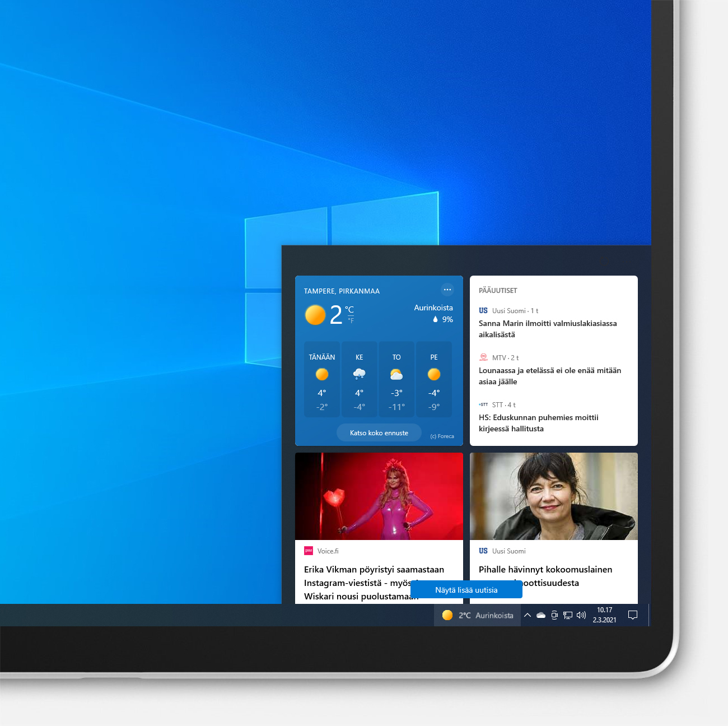Screen dimensions: 728x726
Task: Click the precipitation droplet icon showing 9%
Action: 436,319
